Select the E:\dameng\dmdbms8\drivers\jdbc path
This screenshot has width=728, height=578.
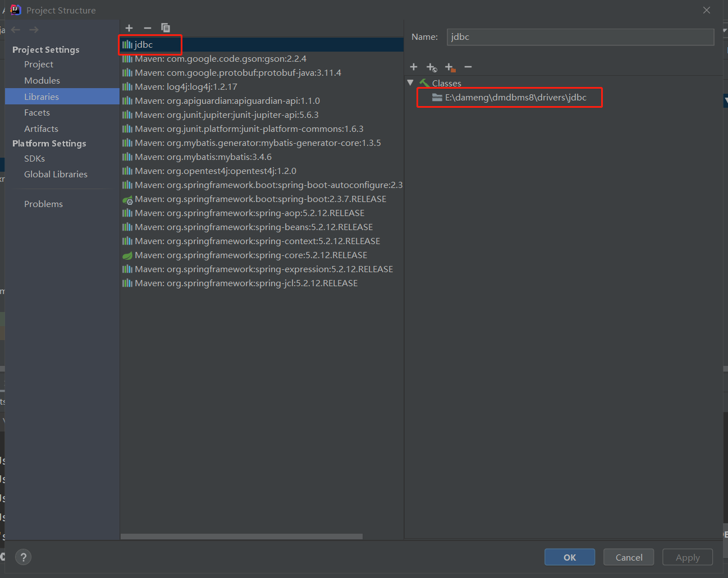pos(515,97)
